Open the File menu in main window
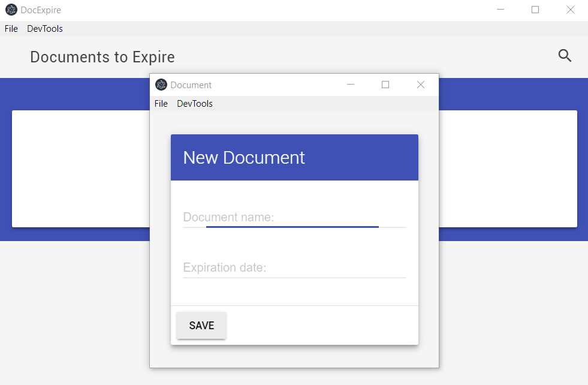 click(x=10, y=28)
